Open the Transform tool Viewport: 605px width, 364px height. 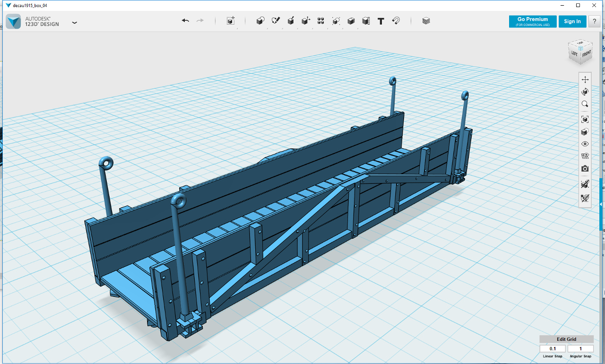click(230, 21)
